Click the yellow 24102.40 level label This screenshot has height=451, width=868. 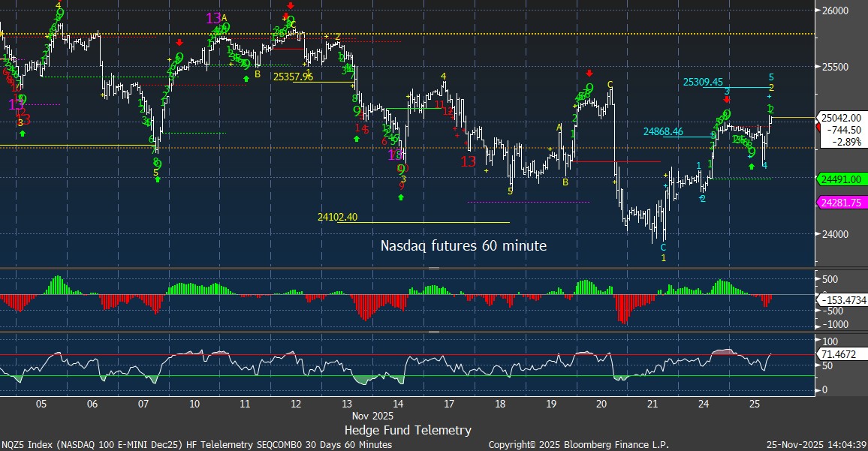(x=337, y=217)
